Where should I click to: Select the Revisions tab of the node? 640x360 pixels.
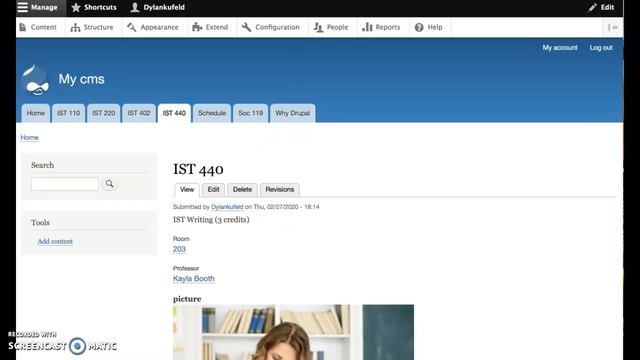[x=280, y=189]
